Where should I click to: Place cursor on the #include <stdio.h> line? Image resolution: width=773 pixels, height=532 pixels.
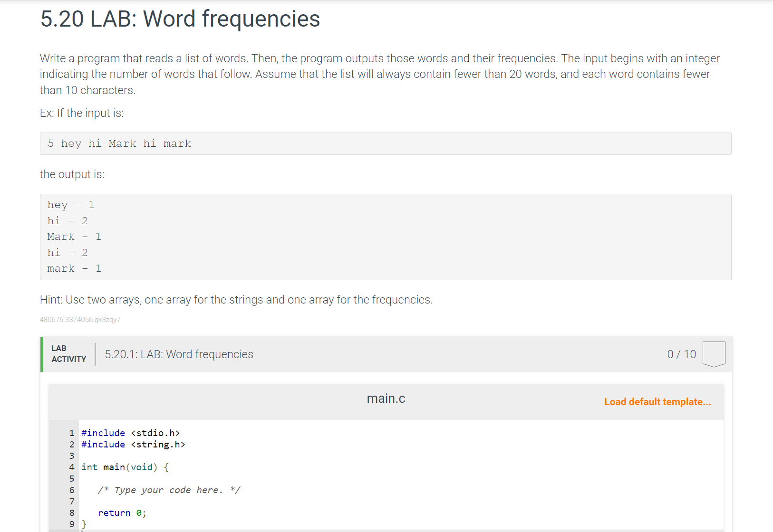(x=130, y=433)
